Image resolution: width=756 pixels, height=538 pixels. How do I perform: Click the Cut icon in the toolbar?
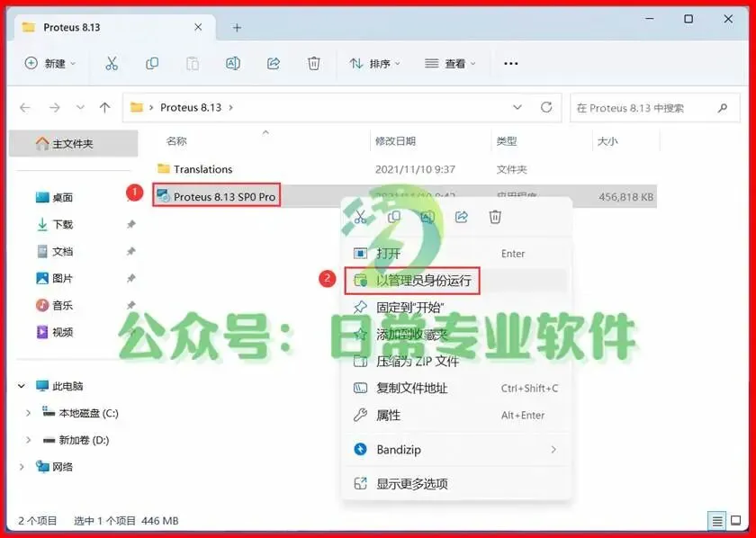point(112,63)
